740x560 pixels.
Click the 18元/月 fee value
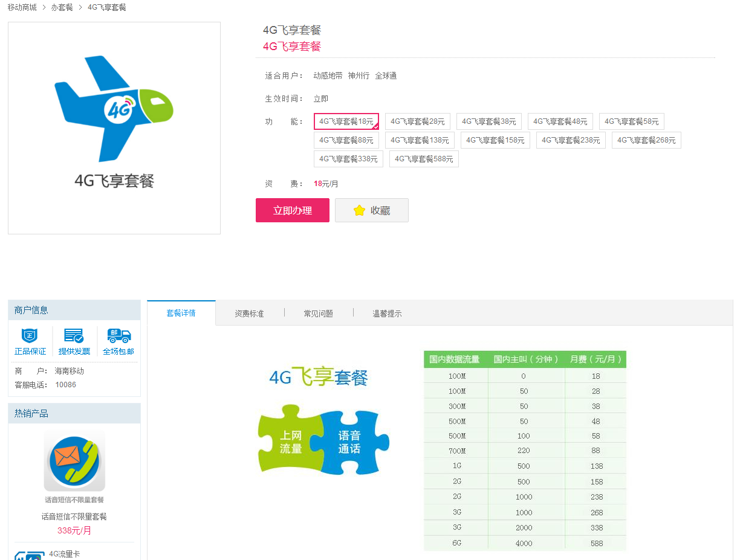(x=326, y=184)
